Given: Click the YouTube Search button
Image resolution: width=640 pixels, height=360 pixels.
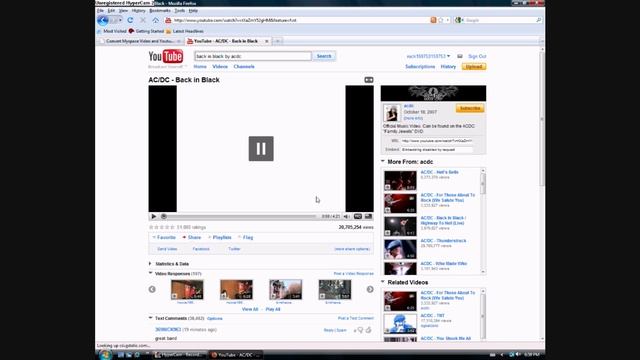Looking at the screenshot, I should [x=324, y=56].
